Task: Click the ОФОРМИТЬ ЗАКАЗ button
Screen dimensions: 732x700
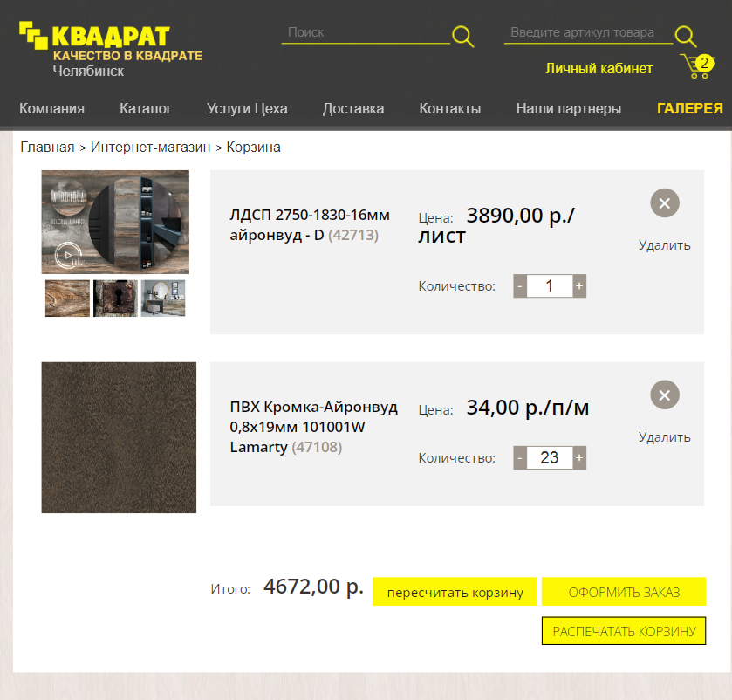Action: pyautogui.click(x=624, y=592)
